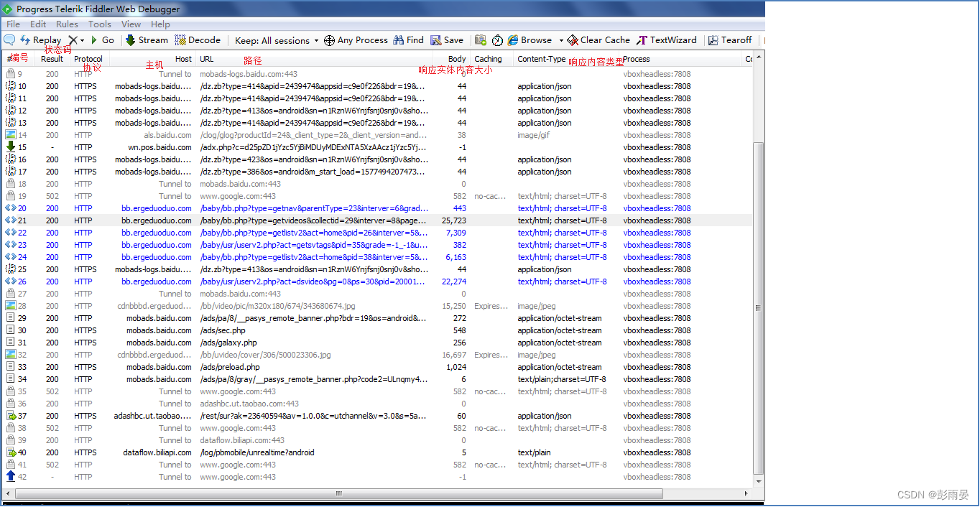Open the Keep: All sessions dropdown
Screen dimensions: 980x507
(277, 40)
